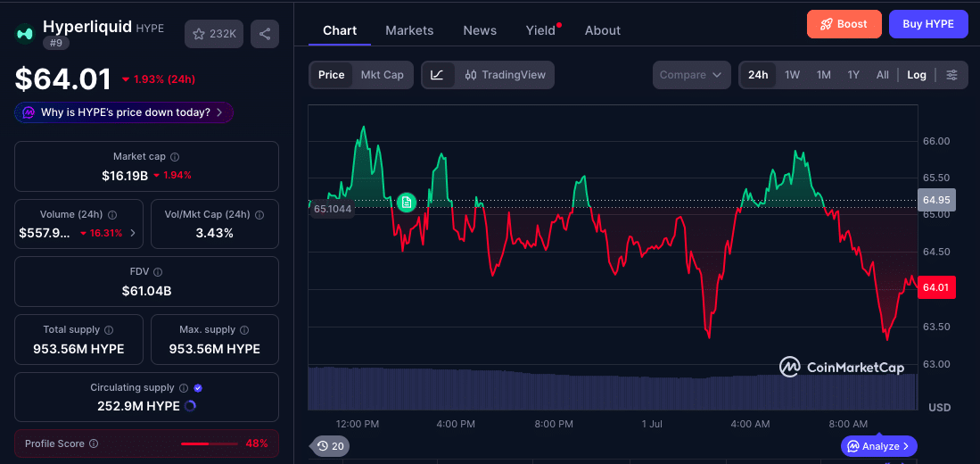Select the Price toggle

(331, 75)
